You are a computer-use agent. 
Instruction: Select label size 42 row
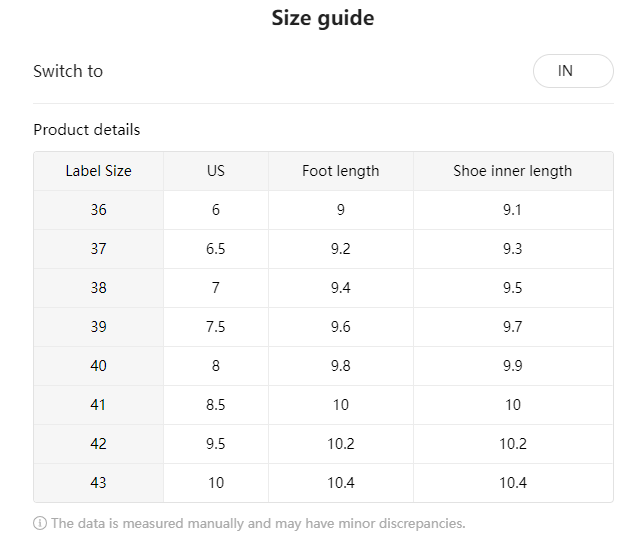[323, 444]
